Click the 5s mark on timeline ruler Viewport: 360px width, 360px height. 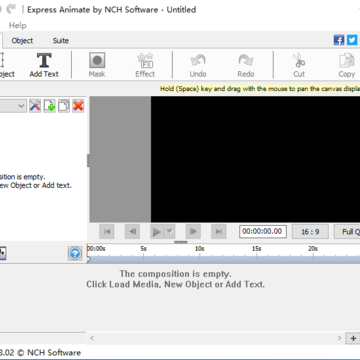(x=143, y=249)
